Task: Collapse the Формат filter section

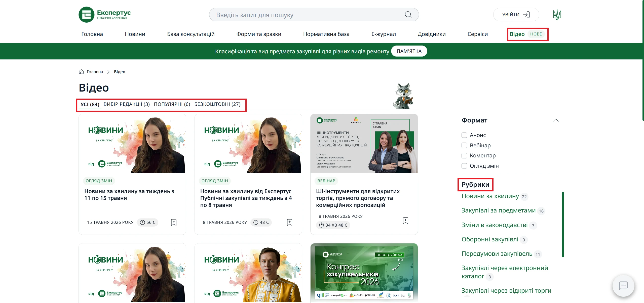Action: click(555, 120)
